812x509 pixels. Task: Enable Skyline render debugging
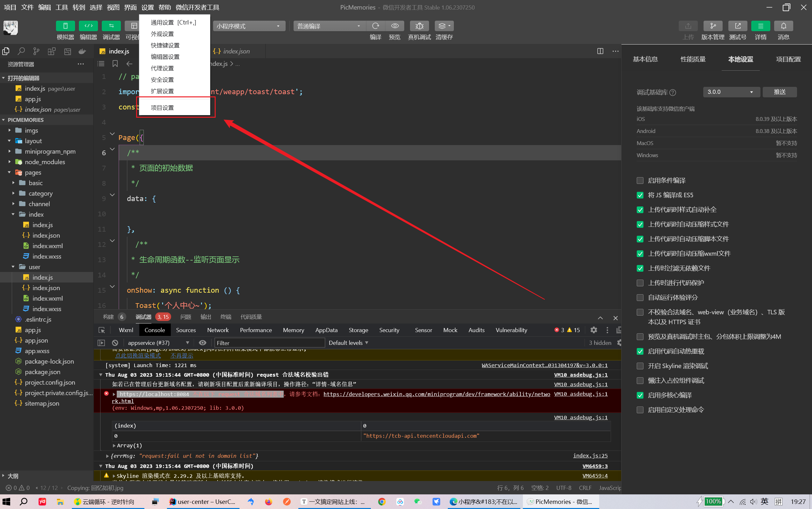(x=640, y=366)
